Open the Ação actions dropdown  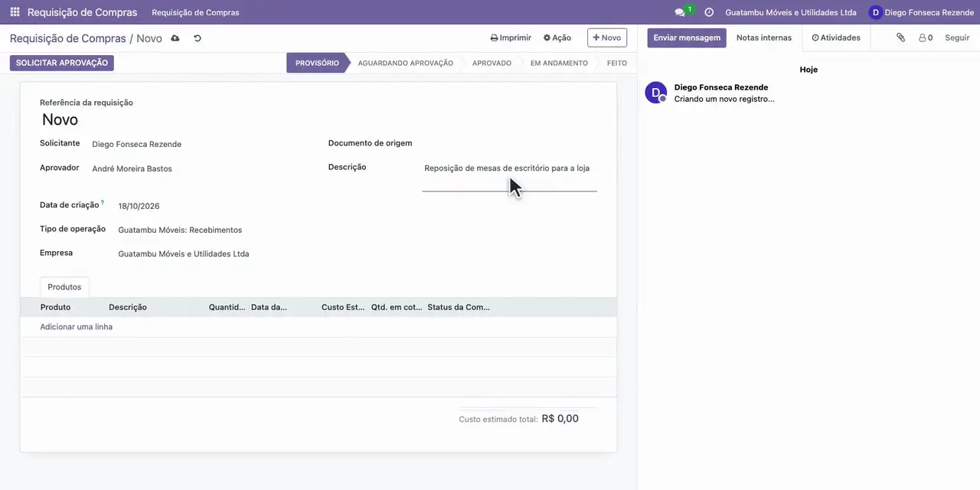[x=557, y=38]
